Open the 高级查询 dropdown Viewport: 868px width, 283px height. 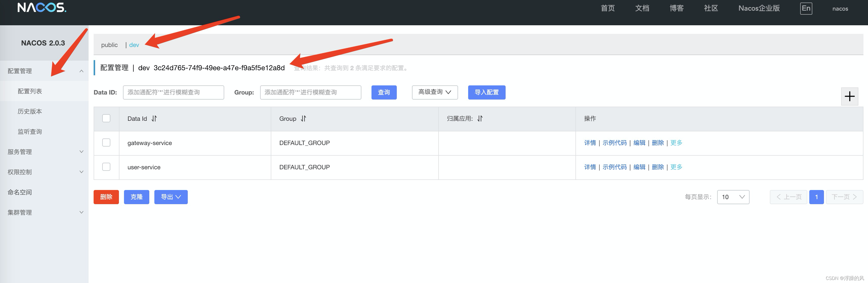tap(434, 92)
